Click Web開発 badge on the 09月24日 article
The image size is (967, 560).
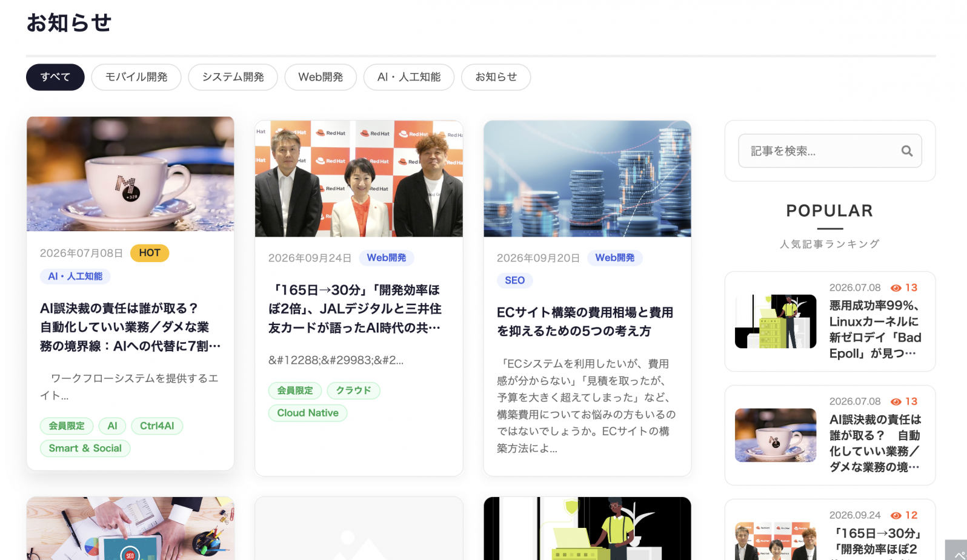386,258
